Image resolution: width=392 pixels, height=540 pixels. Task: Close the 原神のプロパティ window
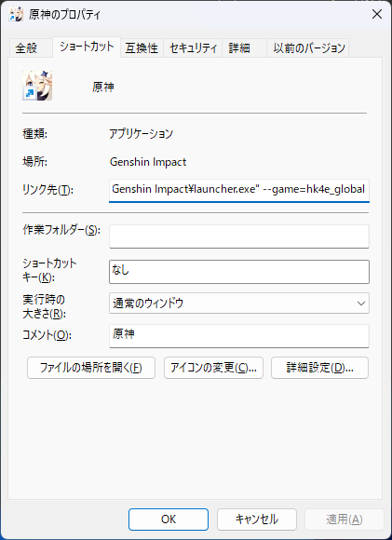(x=377, y=15)
